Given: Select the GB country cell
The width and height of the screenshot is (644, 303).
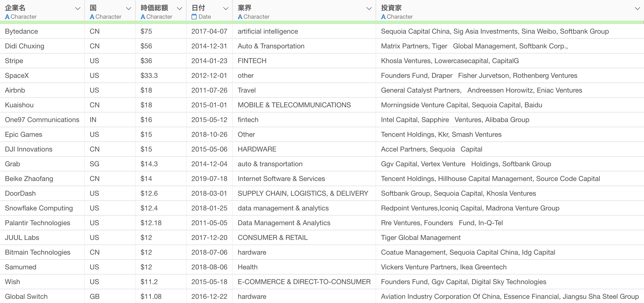Looking at the screenshot, I should point(110,296).
